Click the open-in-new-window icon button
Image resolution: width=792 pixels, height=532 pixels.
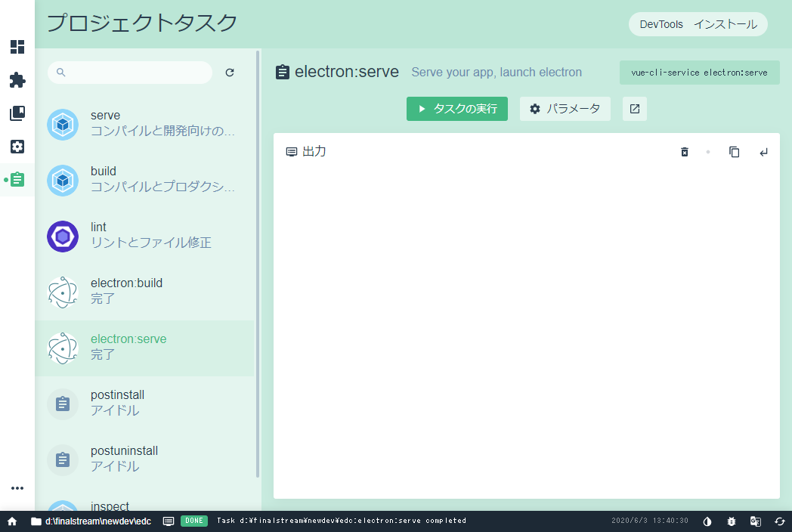click(x=634, y=109)
